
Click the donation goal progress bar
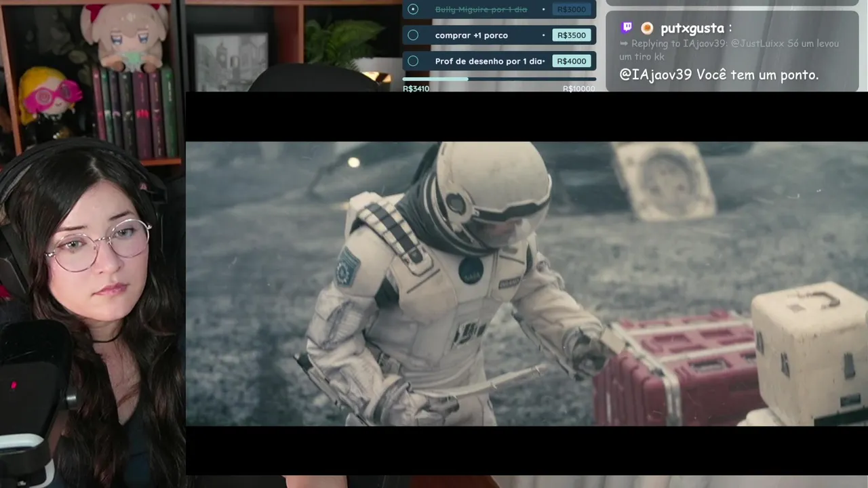[499, 79]
